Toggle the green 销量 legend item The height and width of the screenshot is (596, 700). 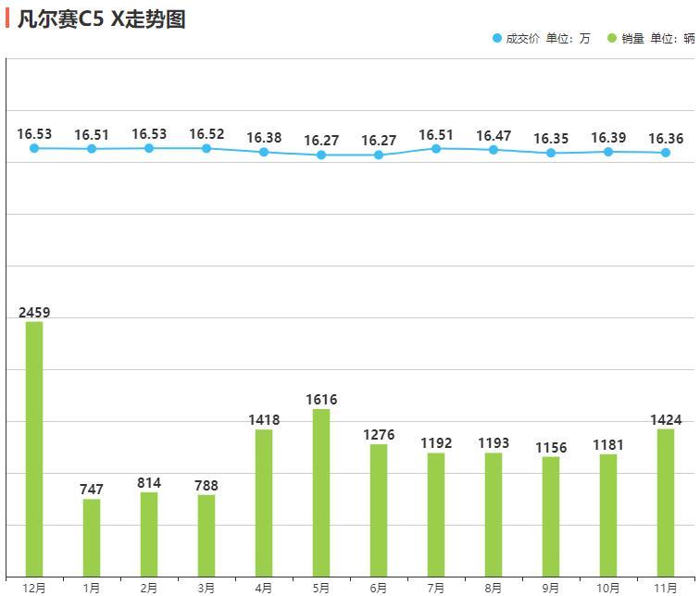click(x=651, y=38)
